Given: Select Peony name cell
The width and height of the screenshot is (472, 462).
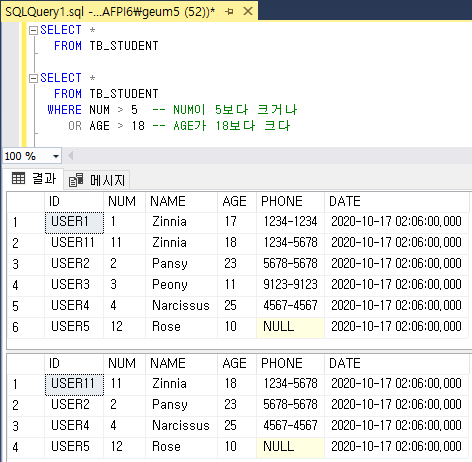Looking at the screenshot, I should (181, 285).
